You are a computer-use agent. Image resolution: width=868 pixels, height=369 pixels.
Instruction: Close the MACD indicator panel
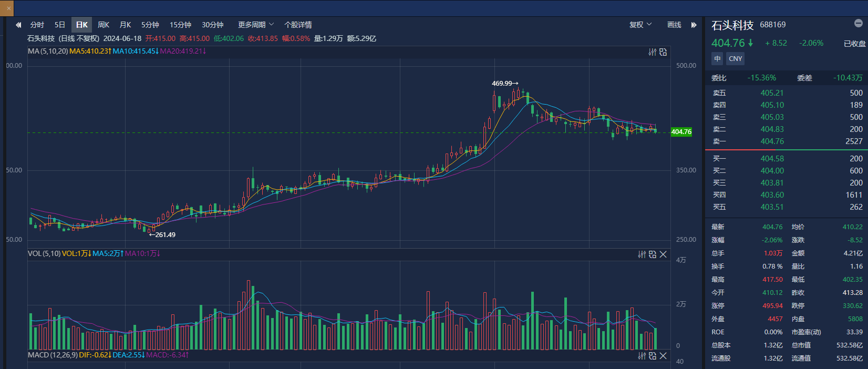click(663, 356)
